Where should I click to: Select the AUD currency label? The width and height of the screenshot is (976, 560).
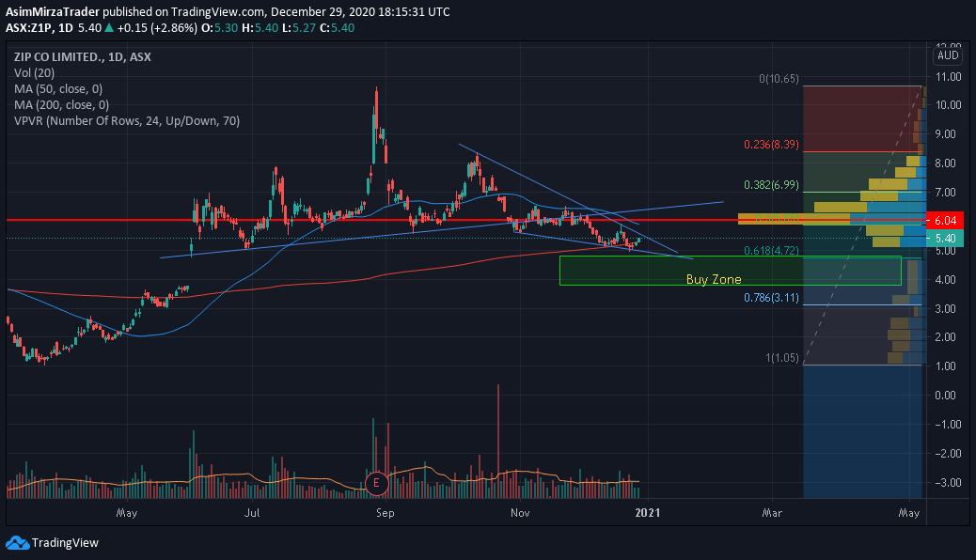pos(948,55)
